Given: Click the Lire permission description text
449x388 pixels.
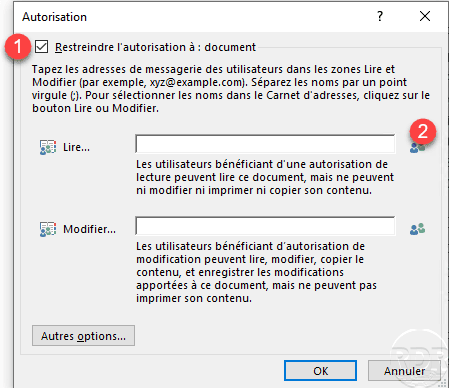Looking at the screenshot, I should (265, 177).
